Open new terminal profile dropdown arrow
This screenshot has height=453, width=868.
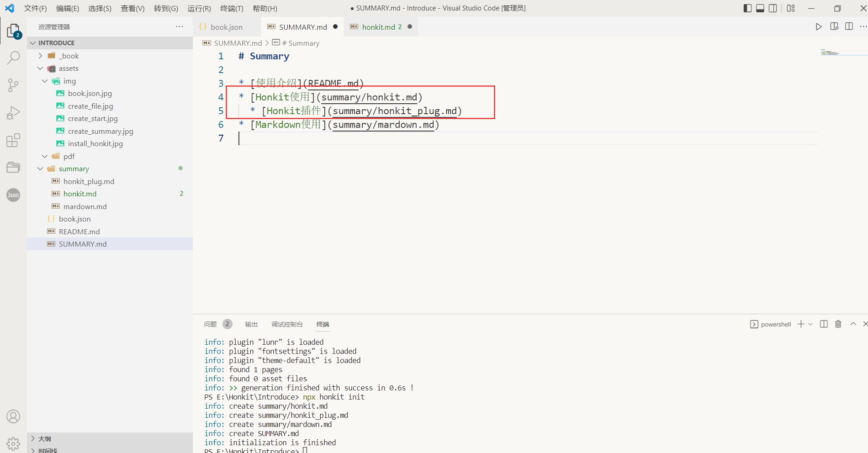[x=810, y=324]
